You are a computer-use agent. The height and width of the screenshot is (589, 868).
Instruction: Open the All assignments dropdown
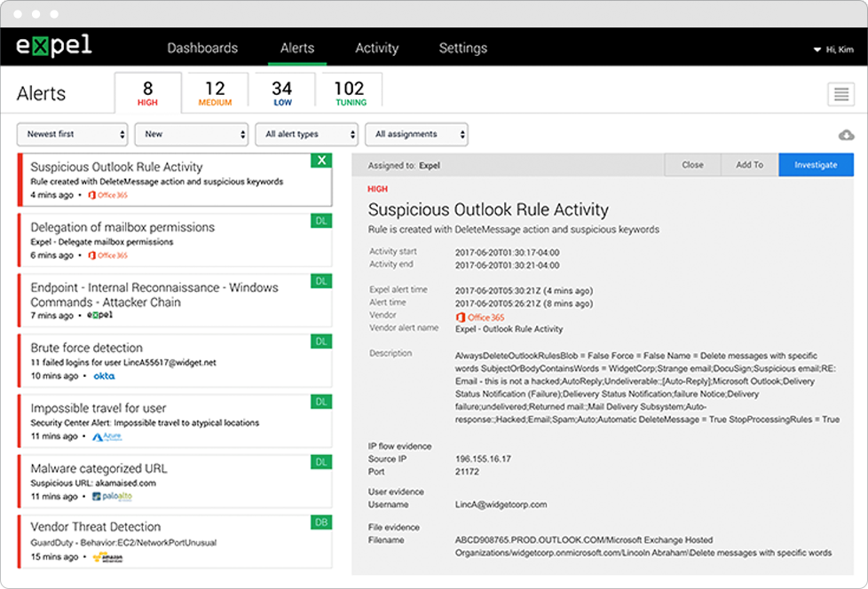click(x=416, y=135)
